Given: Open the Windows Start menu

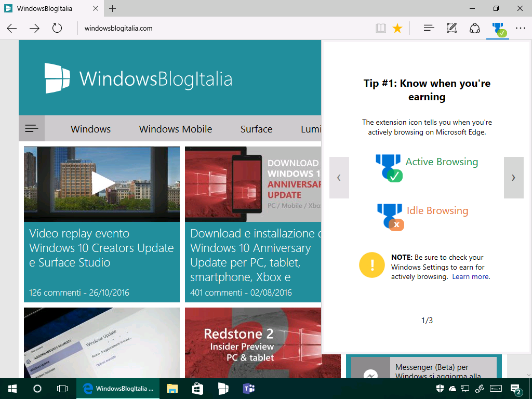Looking at the screenshot, I should pyautogui.click(x=12, y=389).
